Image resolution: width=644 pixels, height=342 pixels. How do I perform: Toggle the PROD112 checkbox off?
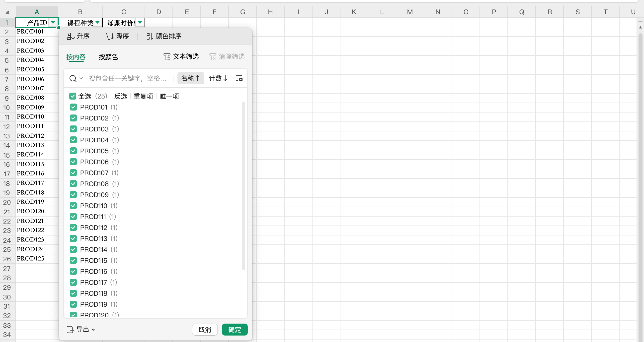(73, 228)
